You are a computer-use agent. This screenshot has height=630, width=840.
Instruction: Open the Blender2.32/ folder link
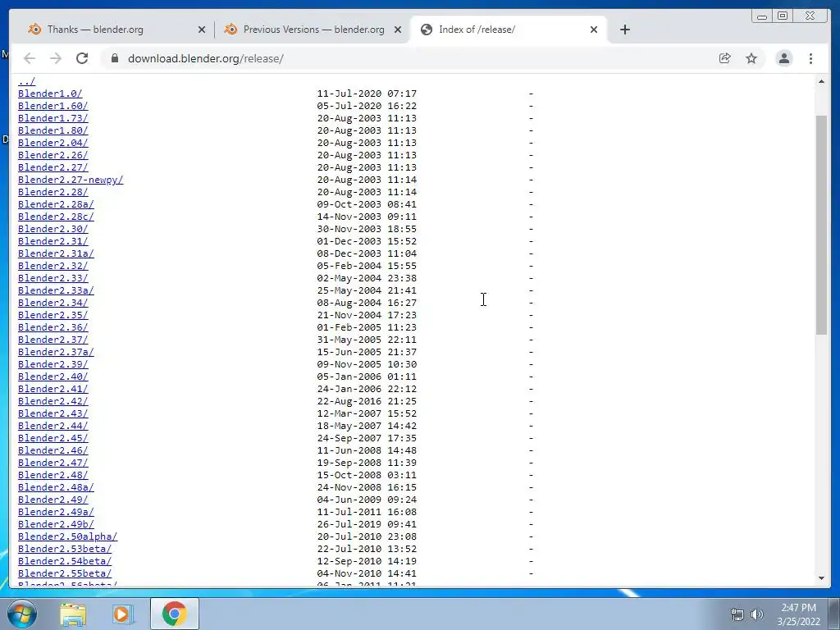52,267
